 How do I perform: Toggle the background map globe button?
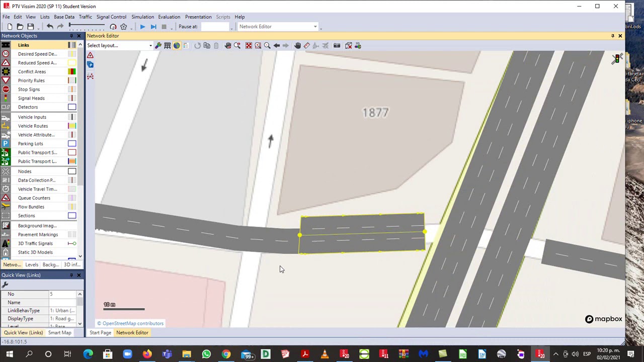(177, 46)
